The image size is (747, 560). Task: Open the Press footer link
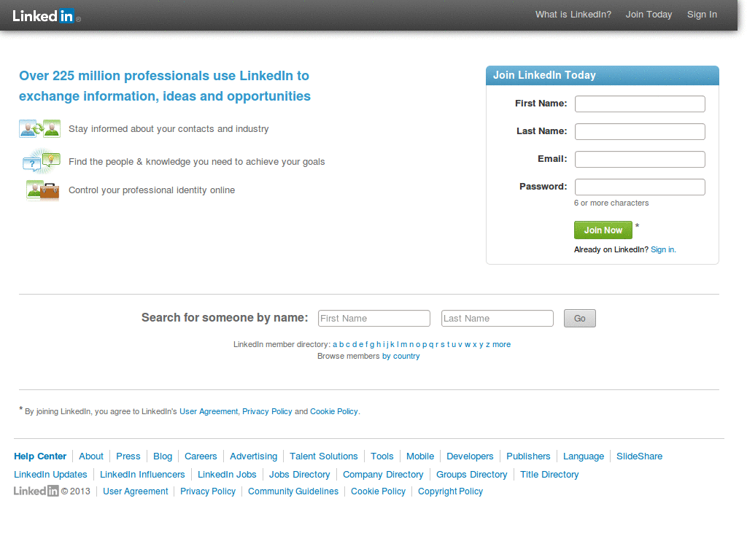(128, 456)
